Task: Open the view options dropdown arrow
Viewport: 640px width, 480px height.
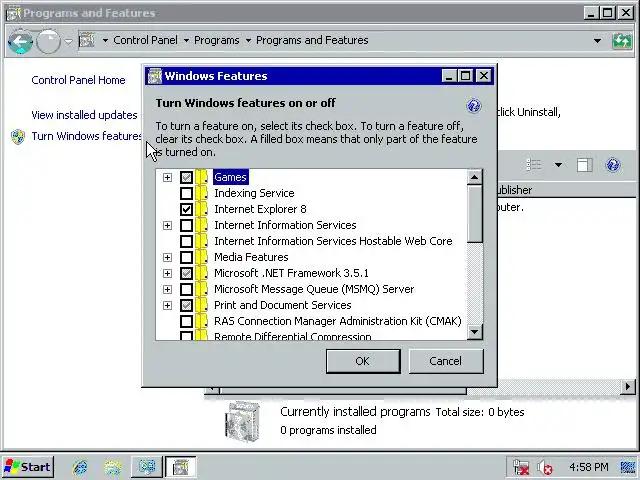Action: pos(558,165)
